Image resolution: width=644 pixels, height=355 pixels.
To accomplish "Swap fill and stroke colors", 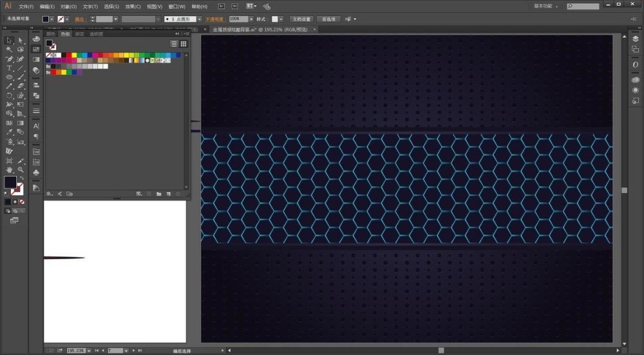I will point(22,177).
